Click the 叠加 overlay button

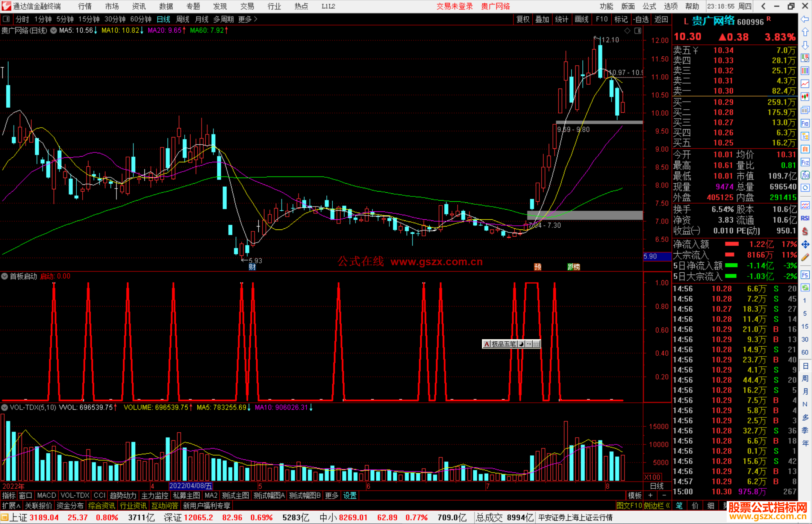(x=542, y=19)
